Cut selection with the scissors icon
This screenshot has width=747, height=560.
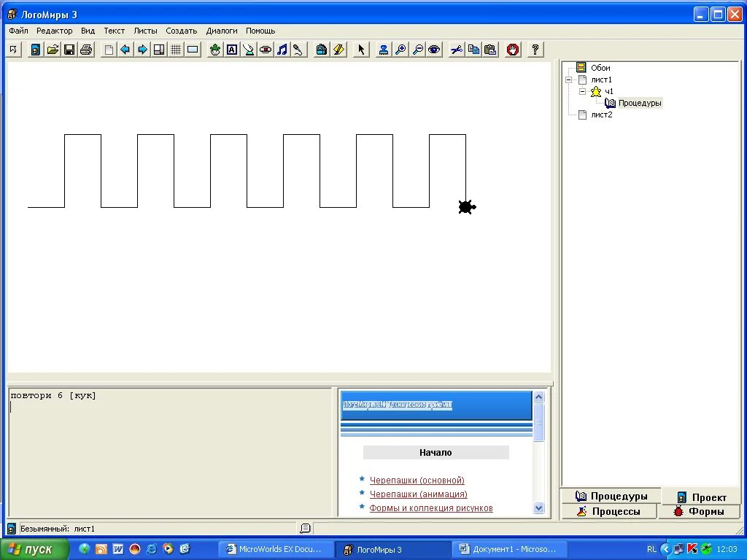point(457,50)
